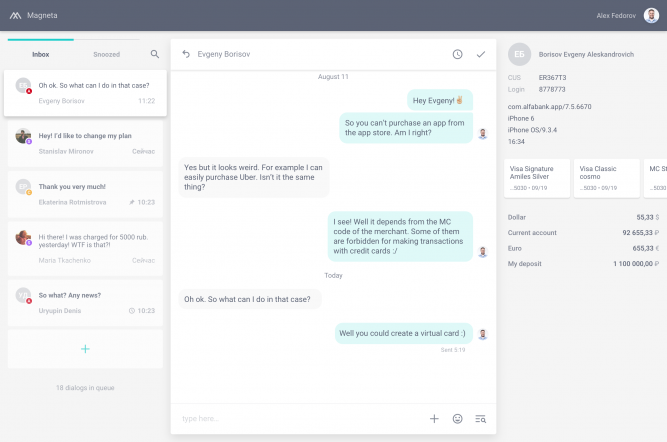Click the search icon in inbox panel
Screen dimensions: 667x442
pyautogui.click(x=154, y=54)
